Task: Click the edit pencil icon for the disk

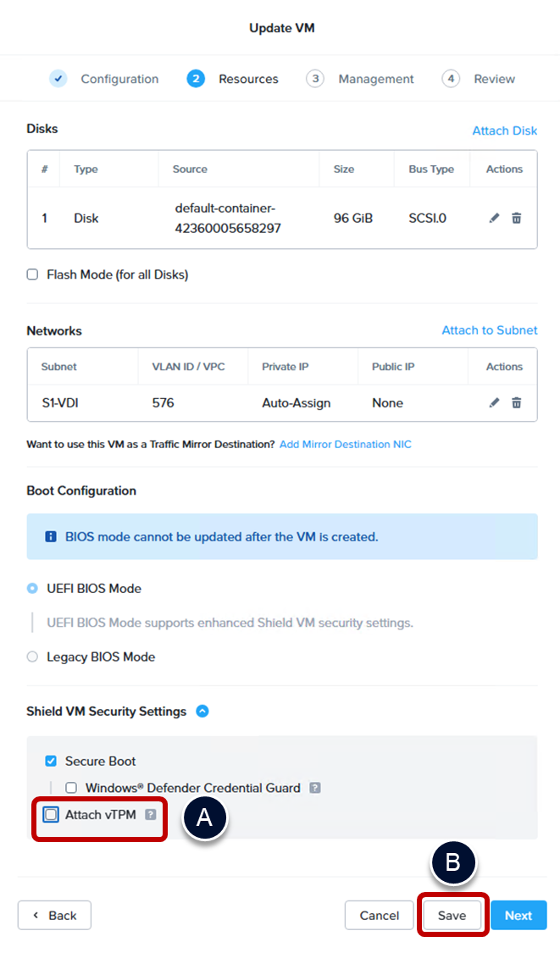Action: pyautogui.click(x=495, y=219)
